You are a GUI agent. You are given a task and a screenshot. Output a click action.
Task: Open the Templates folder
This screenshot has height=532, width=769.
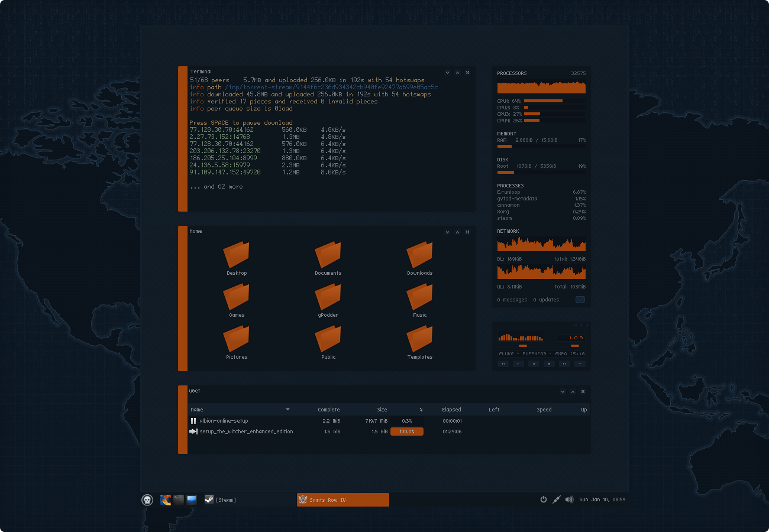[x=420, y=343]
